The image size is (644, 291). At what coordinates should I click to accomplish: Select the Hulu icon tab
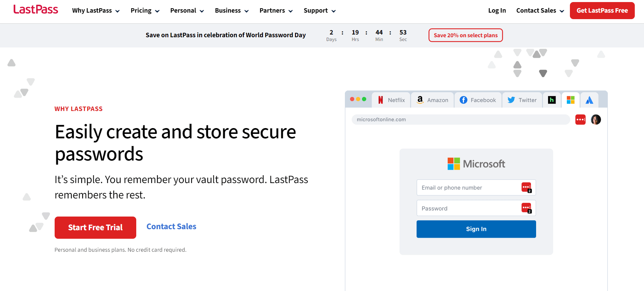pos(552,100)
